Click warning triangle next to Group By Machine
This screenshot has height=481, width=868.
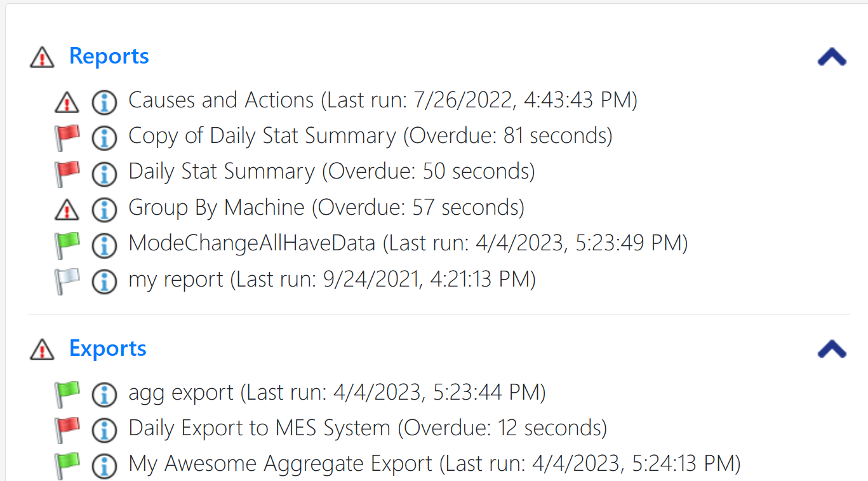67,208
